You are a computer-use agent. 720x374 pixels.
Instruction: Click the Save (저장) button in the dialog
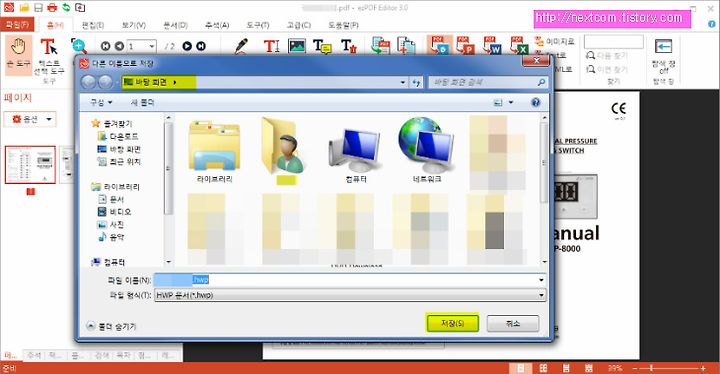452,323
